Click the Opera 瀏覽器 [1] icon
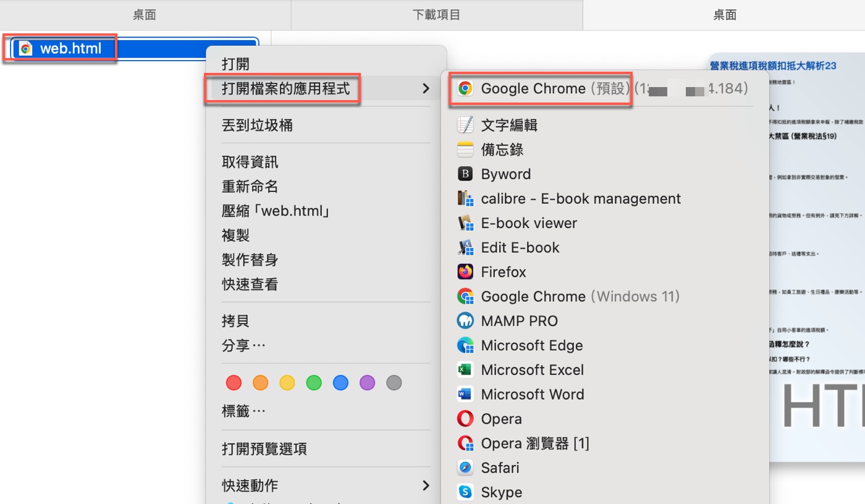 tap(465, 443)
